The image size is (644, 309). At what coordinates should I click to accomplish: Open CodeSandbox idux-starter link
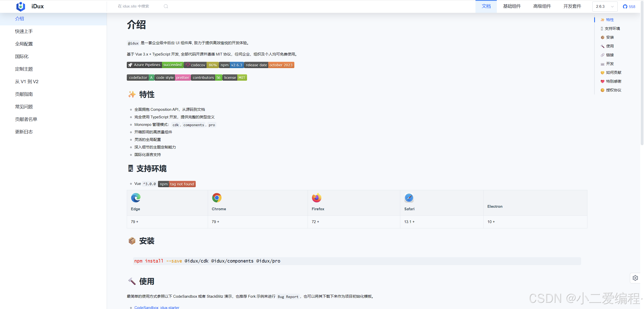[x=157, y=307]
